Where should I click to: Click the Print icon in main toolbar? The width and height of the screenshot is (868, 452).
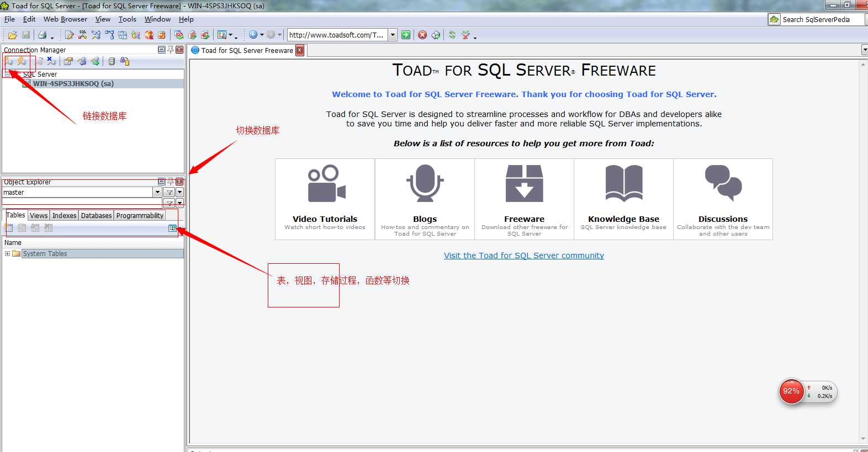pos(42,35)
